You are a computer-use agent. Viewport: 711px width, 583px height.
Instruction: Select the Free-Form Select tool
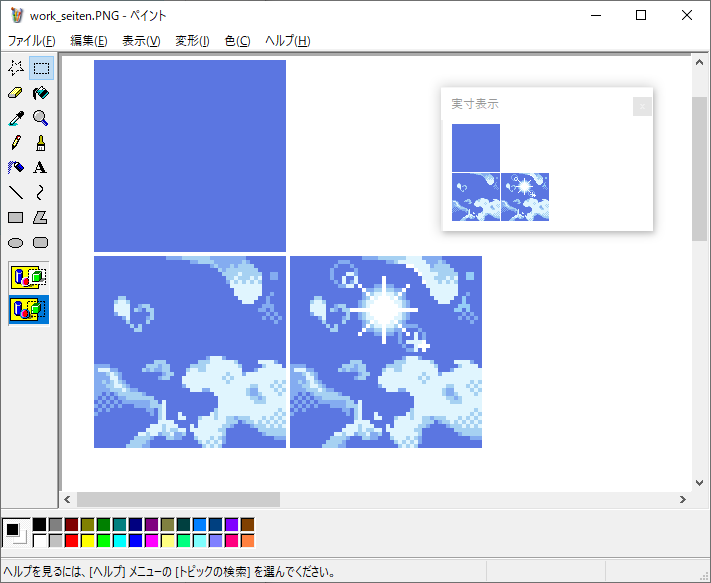16,68
